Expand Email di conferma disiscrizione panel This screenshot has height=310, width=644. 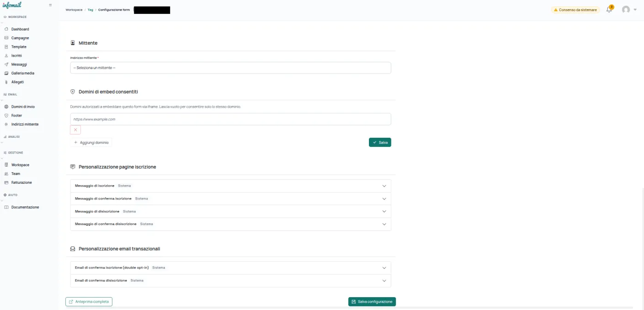pos(230,281)
